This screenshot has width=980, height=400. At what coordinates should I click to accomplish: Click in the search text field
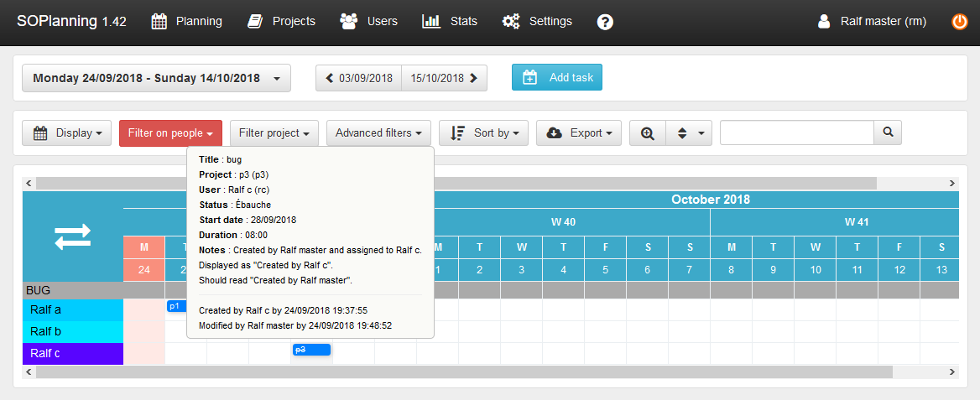796,132
